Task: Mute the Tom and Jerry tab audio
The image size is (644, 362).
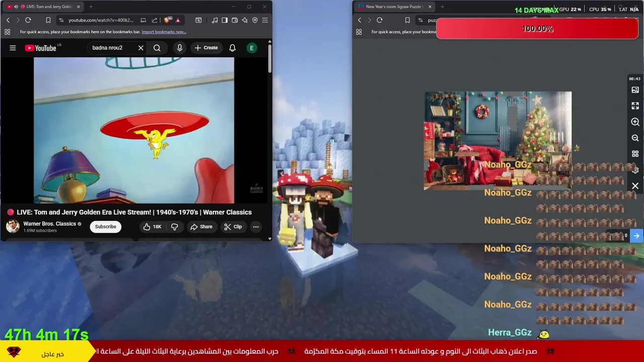Action: click(x=16, y=7)
